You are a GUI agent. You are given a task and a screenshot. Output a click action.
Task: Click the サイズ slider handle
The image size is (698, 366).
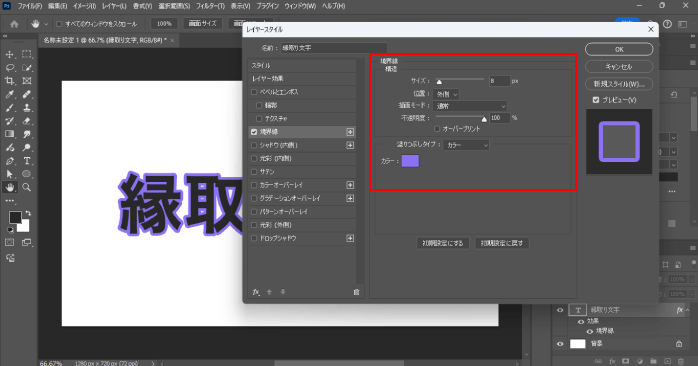pyautogui.click(x=439, y=82)
